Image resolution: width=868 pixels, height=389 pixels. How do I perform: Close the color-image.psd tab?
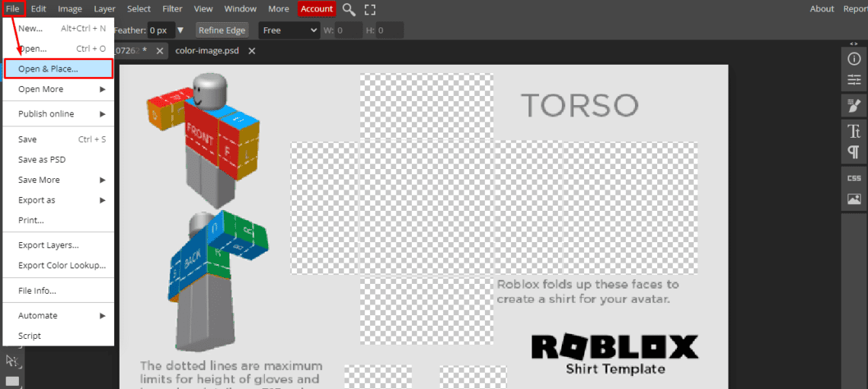click(x=252, y=51)
